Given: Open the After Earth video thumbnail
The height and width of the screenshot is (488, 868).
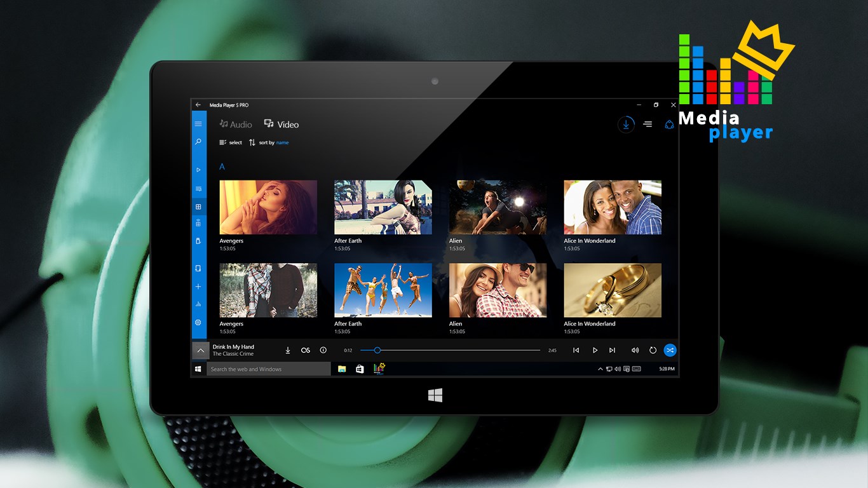Looking at the screenshot, I should point(383,207).
